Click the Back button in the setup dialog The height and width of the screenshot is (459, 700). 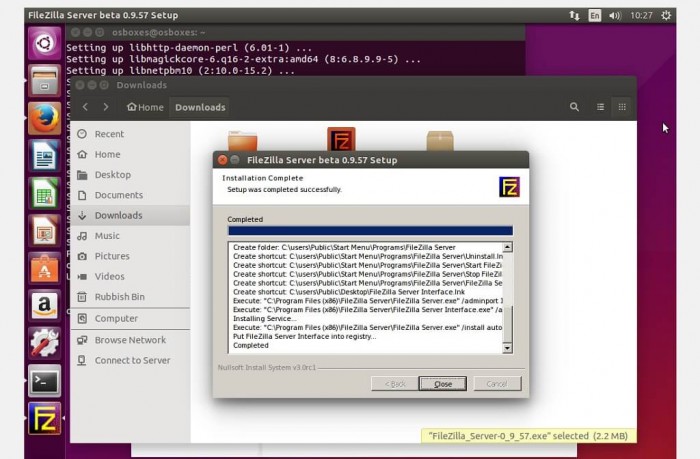click(395, 384)
